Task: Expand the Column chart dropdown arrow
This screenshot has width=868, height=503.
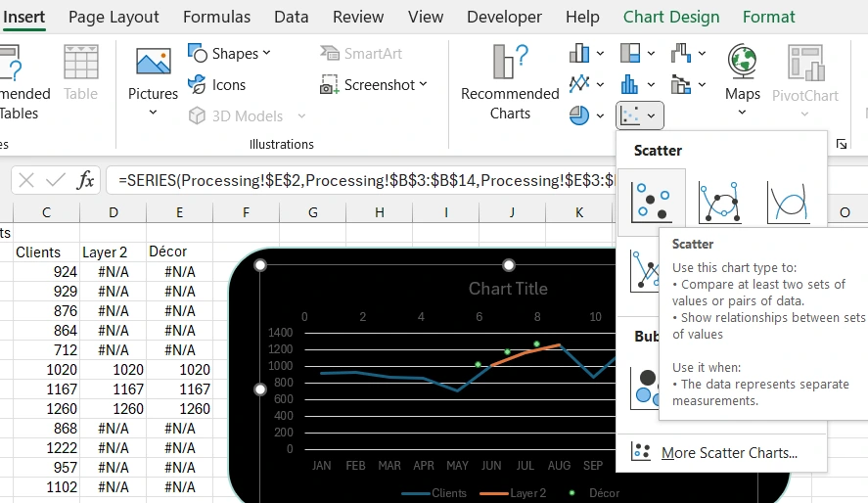Action: [599, 53]
